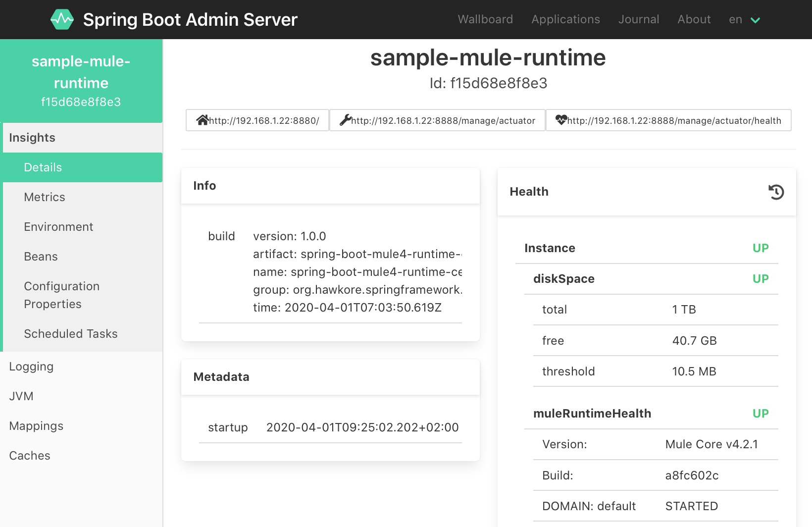Click the 'time: 2020-04-01T07:03:50.619Z' value

[347, 308]
